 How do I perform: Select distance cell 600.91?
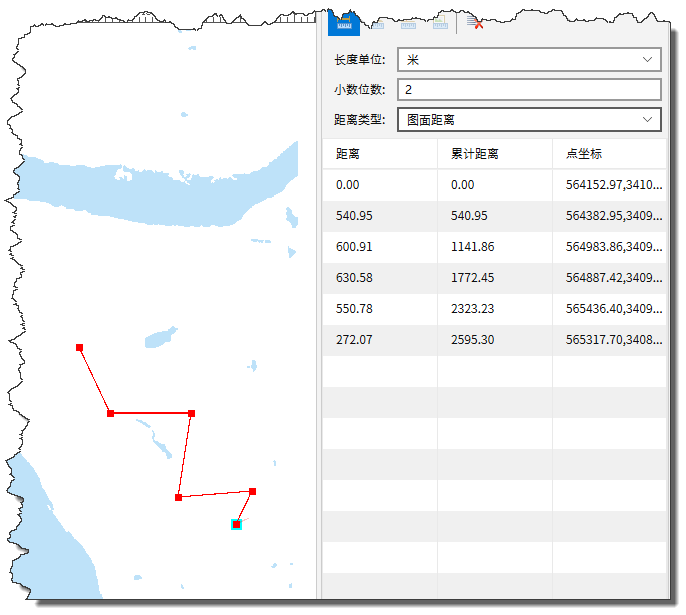click(380, 247)
